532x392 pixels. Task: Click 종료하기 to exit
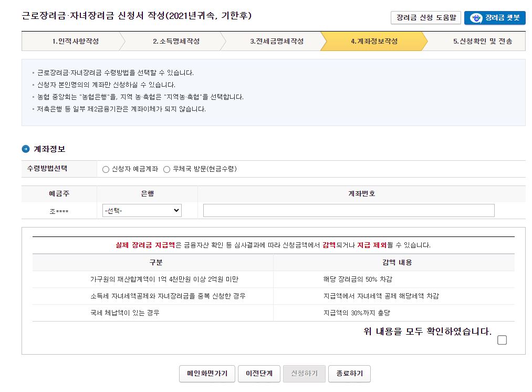click(349, 374)
